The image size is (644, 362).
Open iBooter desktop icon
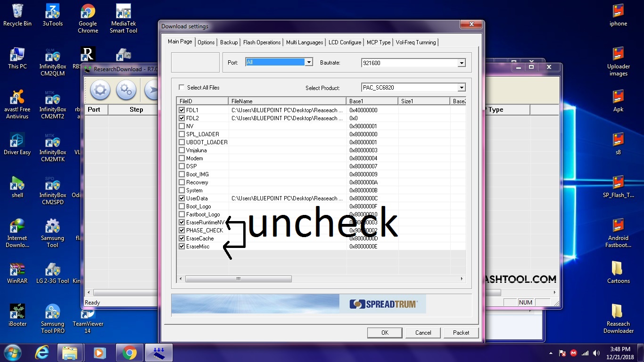click(17, 315)
